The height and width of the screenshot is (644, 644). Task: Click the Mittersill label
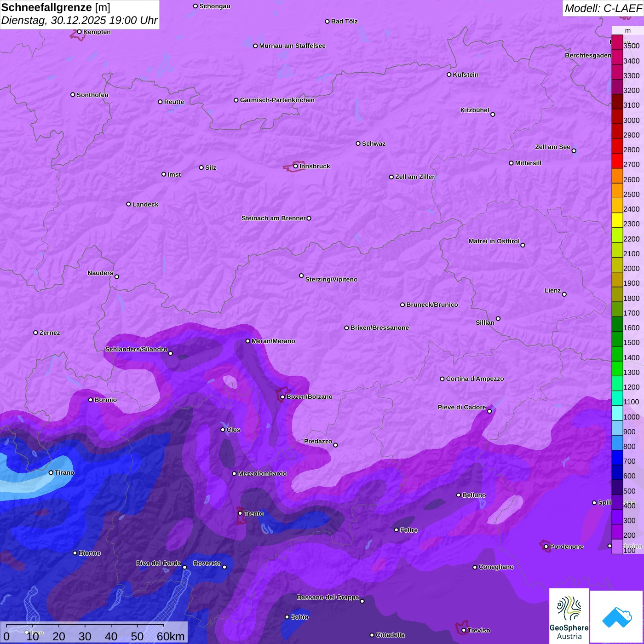point(528,163)
